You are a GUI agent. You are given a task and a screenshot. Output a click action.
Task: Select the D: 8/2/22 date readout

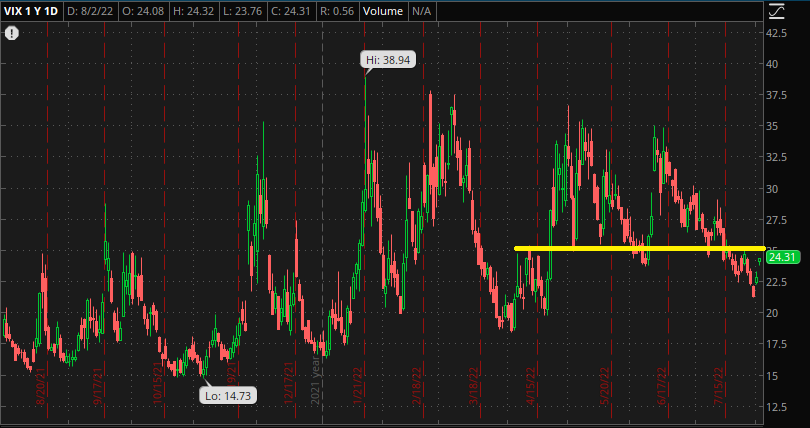point(91,11)
